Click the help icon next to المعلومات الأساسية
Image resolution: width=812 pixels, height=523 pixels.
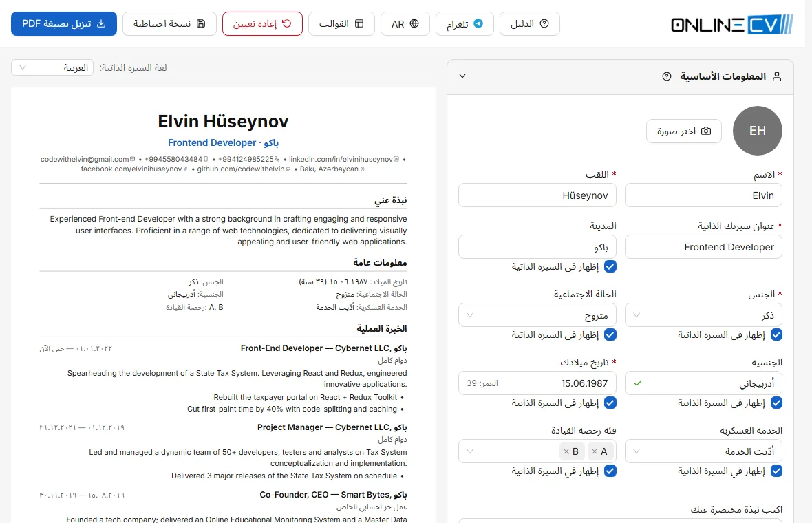(667, 76)
